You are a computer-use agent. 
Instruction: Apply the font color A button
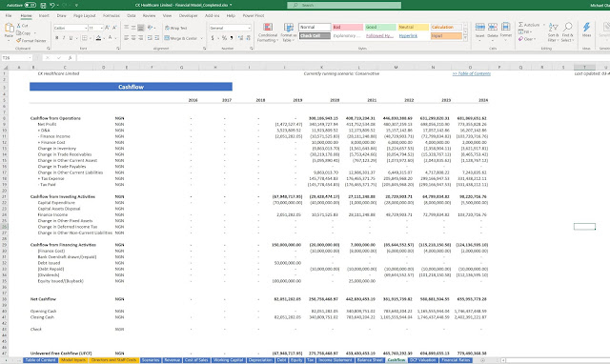coord(111,38)
